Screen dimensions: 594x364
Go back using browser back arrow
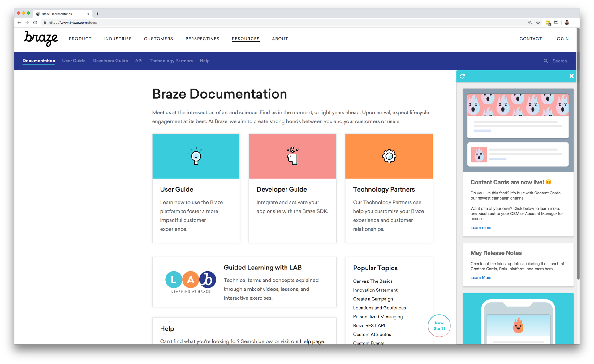(19, 23)
